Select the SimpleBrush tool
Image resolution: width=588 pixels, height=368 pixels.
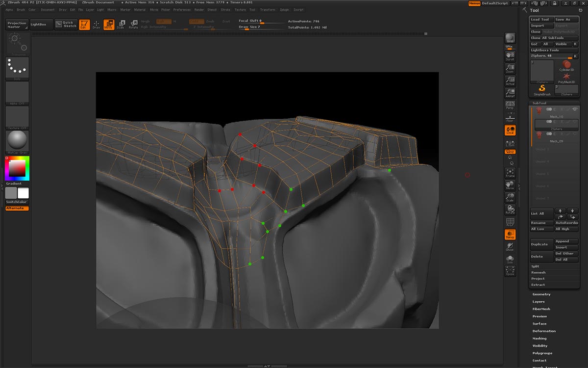542,90
